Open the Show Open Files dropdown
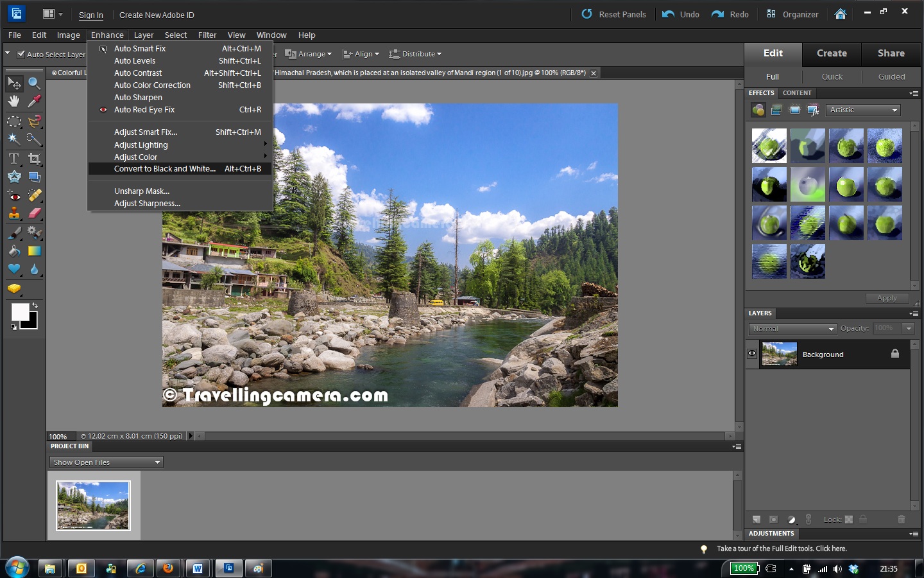 105,462
